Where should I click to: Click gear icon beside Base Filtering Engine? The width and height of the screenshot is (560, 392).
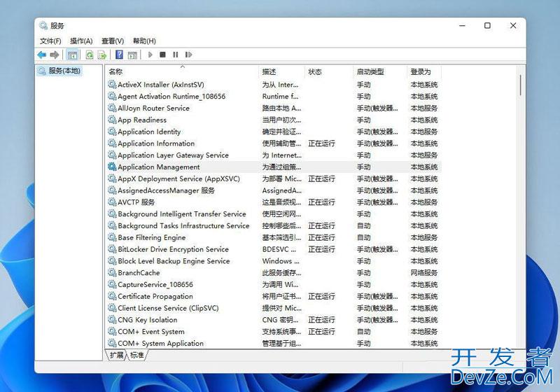(x=112, y=237)
